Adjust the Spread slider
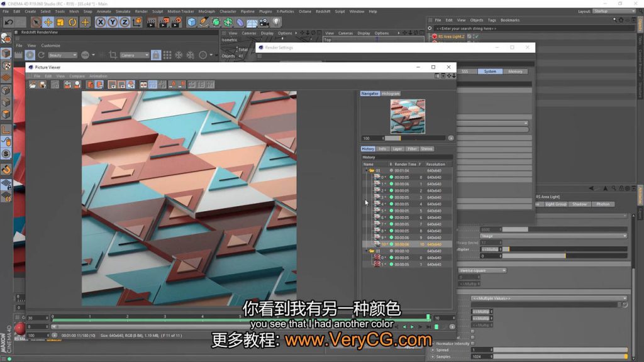Screen dimensions: 644x362 click(x=560, y=350)
